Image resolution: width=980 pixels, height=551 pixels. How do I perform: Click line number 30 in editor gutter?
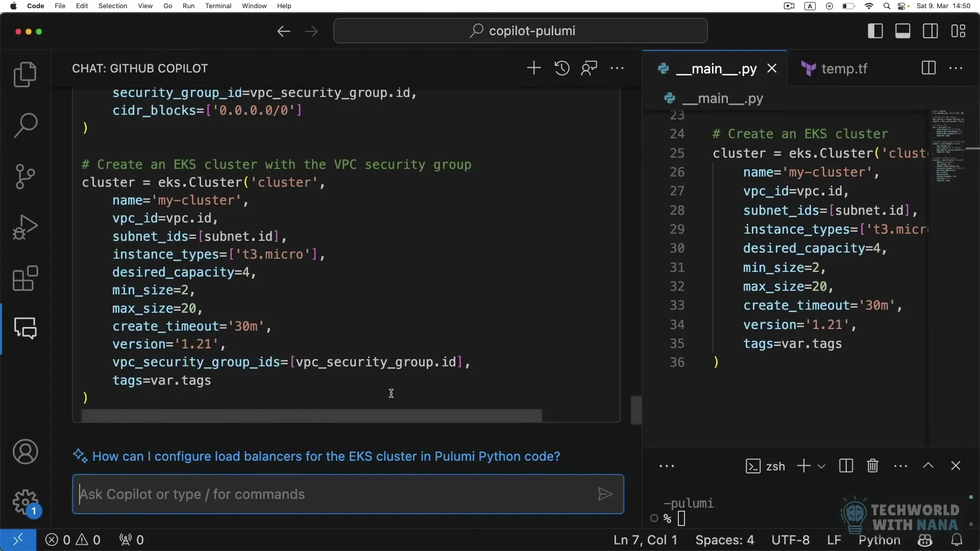(677, 248)
